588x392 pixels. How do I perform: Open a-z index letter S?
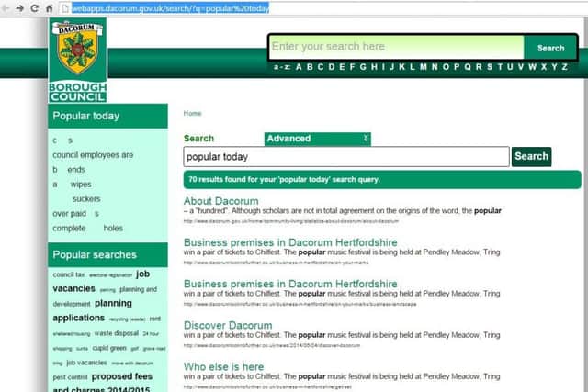490,67
